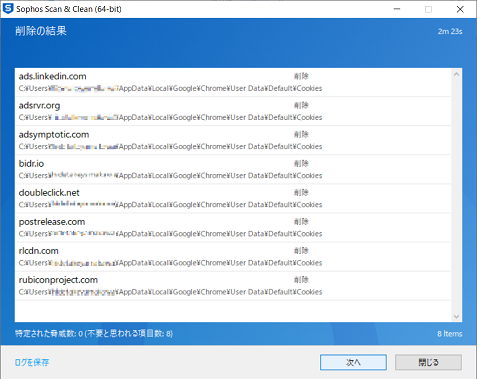Click the Cookies file path under adsrvr.org
The height and width of the screenshot is (379, 477).
[x=170, y=117]
